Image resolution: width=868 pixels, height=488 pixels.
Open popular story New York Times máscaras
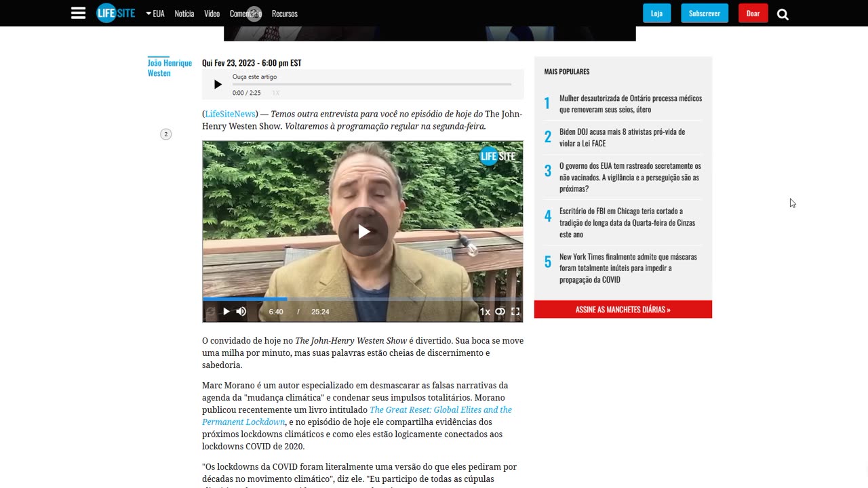tap(628, 268)
